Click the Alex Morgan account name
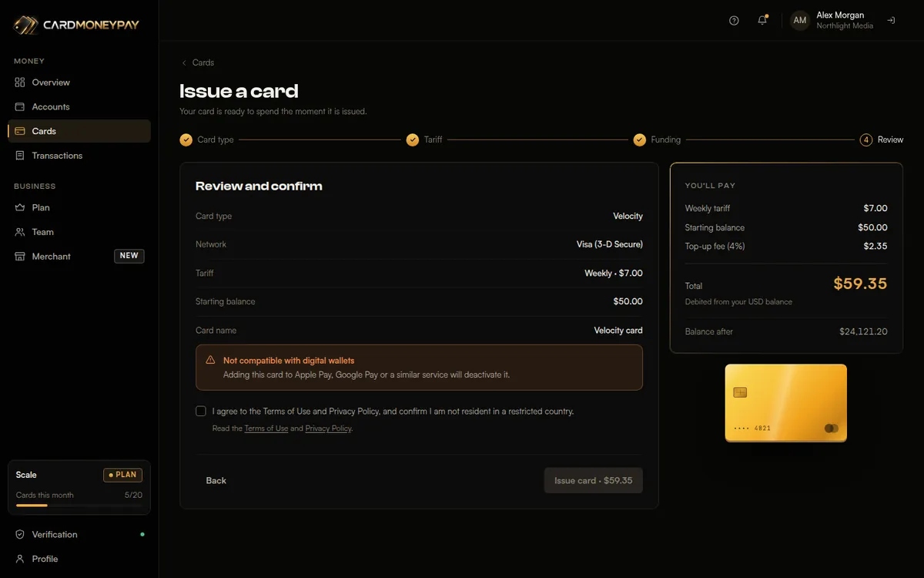 (840, 15)
